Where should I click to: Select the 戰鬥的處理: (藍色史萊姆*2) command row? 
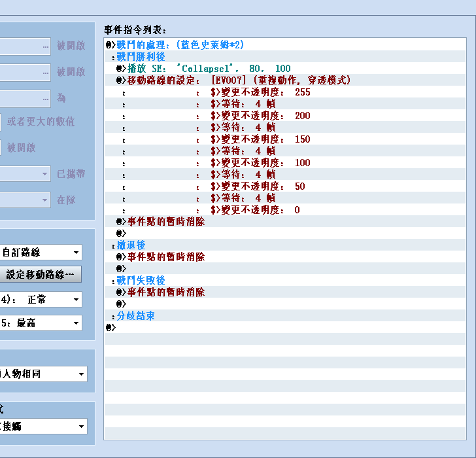[285, 45]
